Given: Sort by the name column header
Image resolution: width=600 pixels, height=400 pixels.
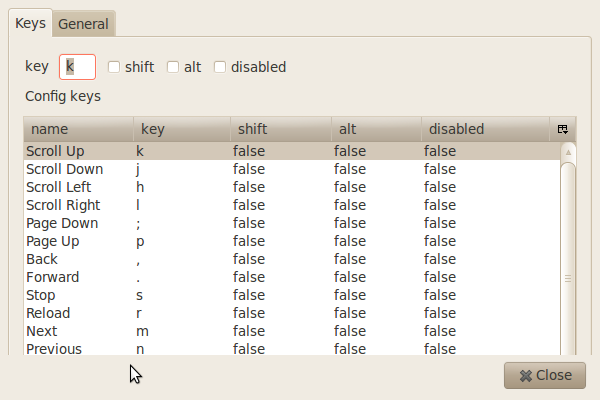Looking at the screenshot, I should point(78,129).
